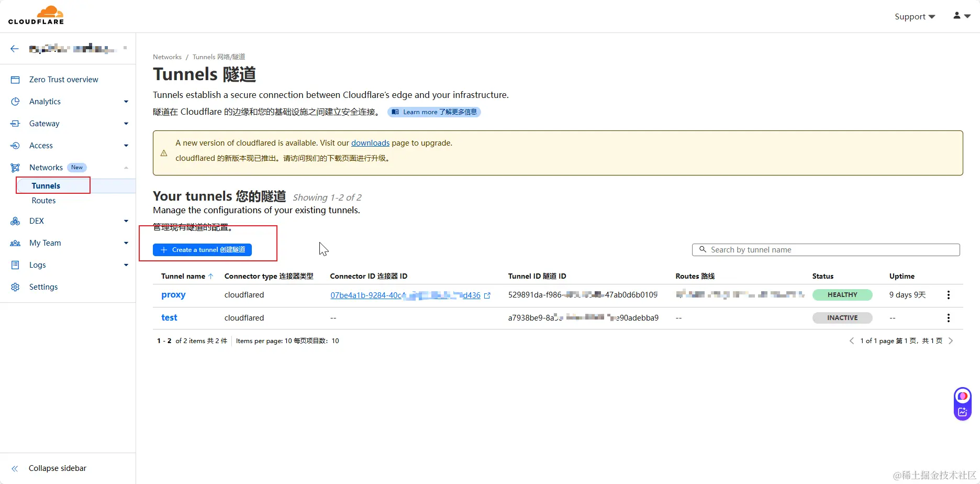This screenshot has width=980, height=484.
Task: Click the Uptime column header
Action: tap(901, 276)
